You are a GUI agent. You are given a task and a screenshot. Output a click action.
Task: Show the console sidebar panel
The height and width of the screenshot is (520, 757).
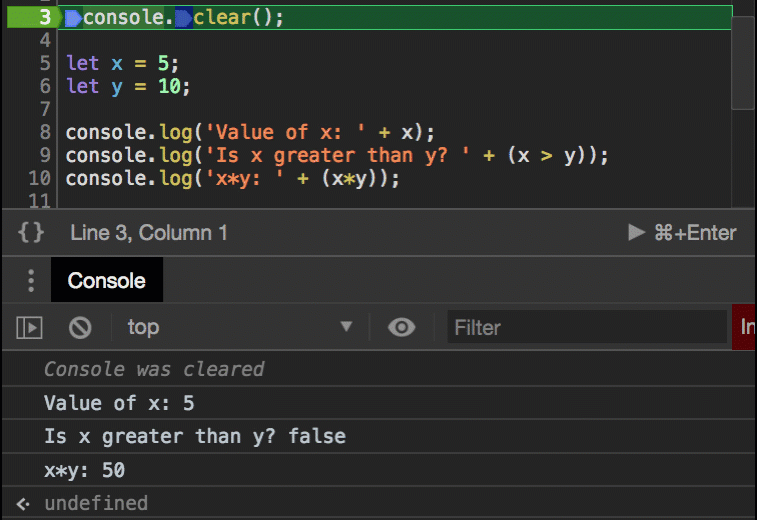click(x=30, y=327)
